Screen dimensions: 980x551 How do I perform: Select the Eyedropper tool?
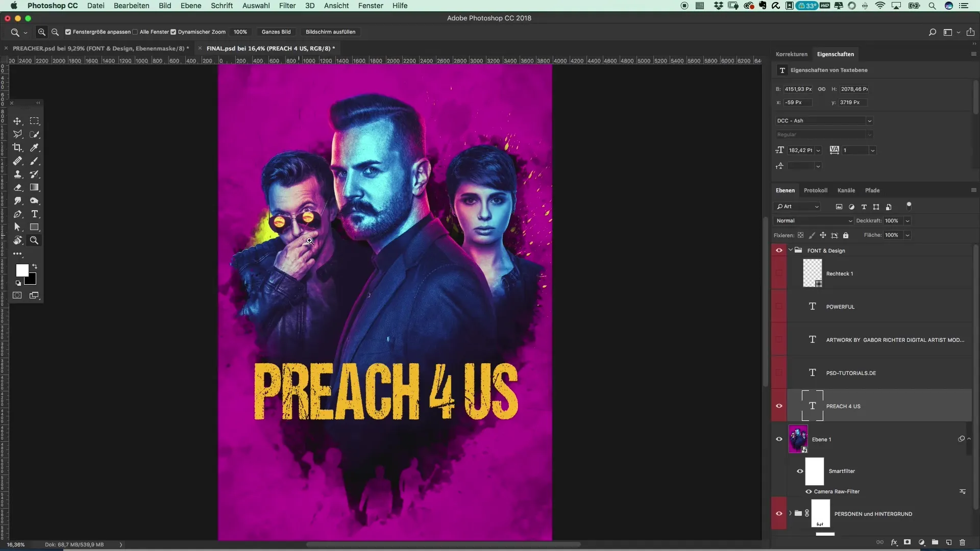pyautogui.click(x=34, y=147)
